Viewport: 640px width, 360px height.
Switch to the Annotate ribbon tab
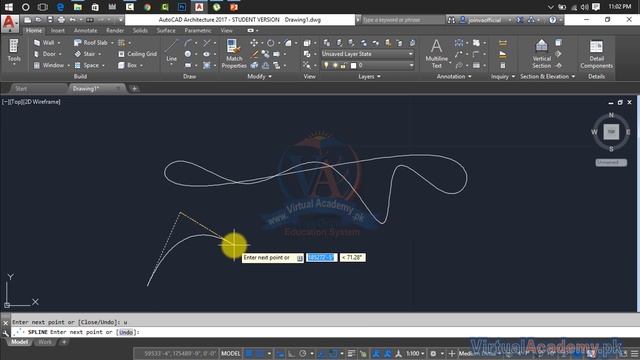click(x=85, y=31)
